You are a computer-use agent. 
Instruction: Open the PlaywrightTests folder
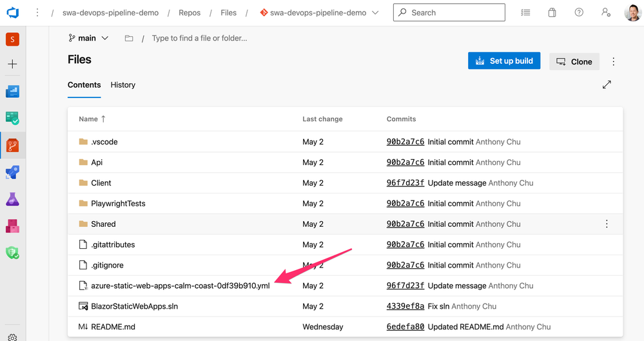pos(118,204)
